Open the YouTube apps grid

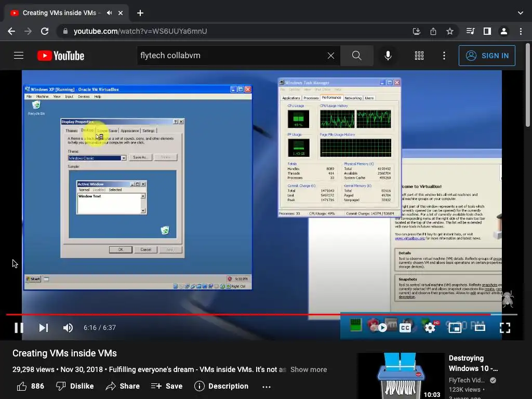point(419,56)
